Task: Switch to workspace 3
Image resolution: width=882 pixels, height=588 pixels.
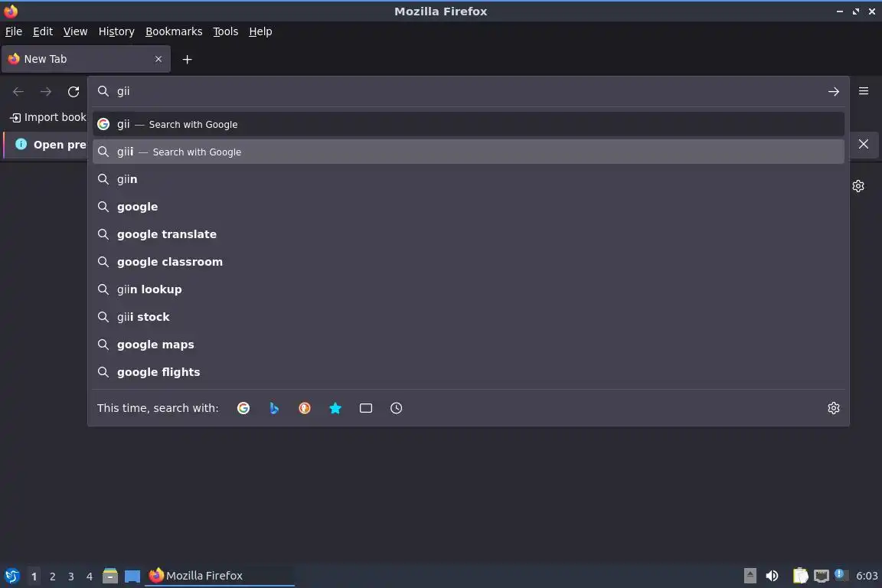Action: pos(71,577)
